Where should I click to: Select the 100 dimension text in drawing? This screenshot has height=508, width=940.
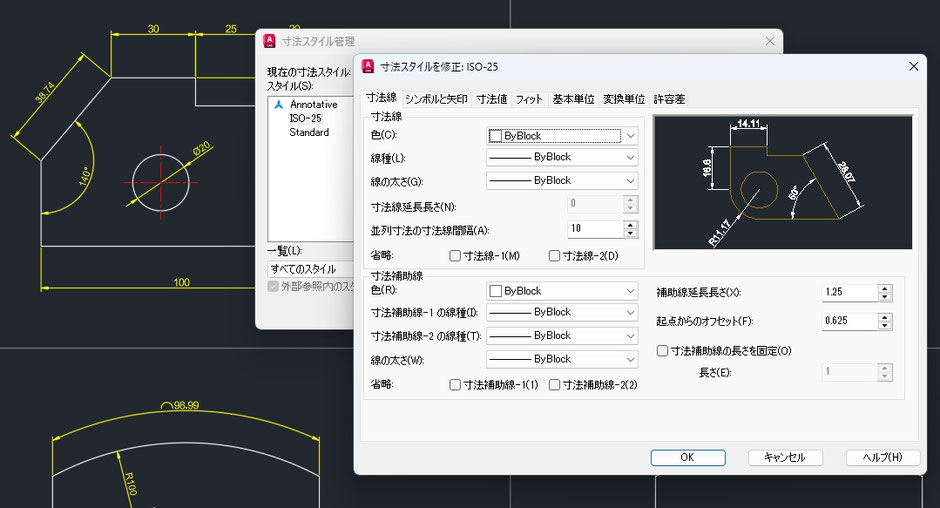(x=182, y=282)
